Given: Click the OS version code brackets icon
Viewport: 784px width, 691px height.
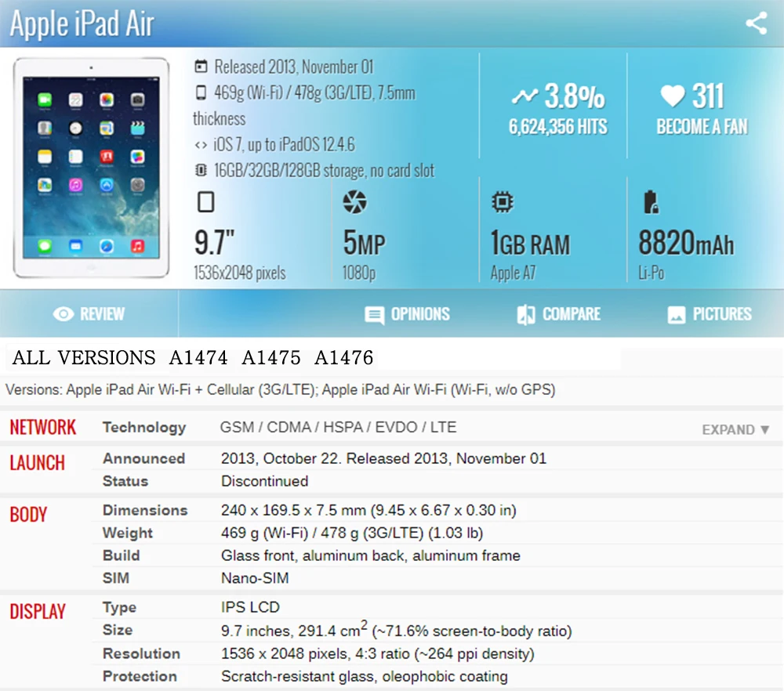Looking at the screenshot, I should coord(201,145).
